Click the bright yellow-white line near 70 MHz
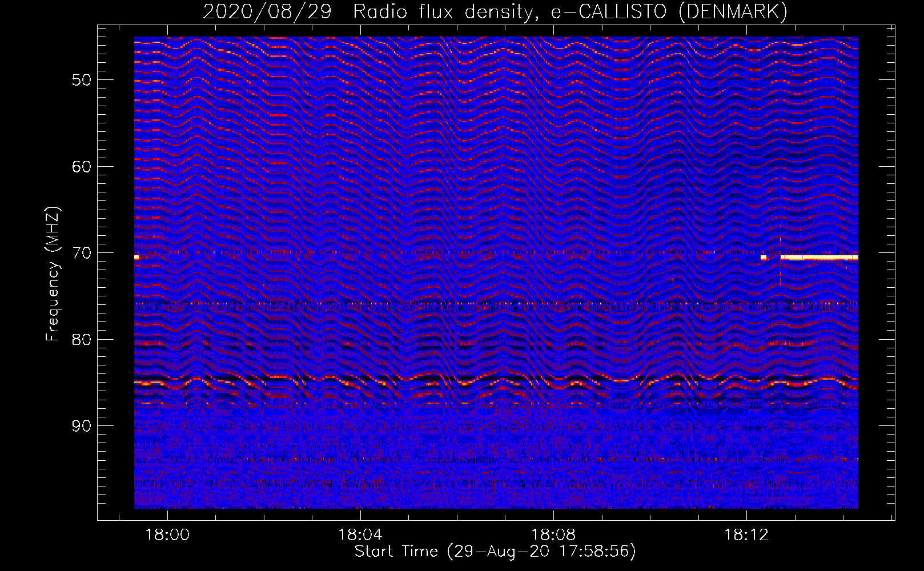The width and height of the screenshot is (924, 571). click(x=819, y=258)
